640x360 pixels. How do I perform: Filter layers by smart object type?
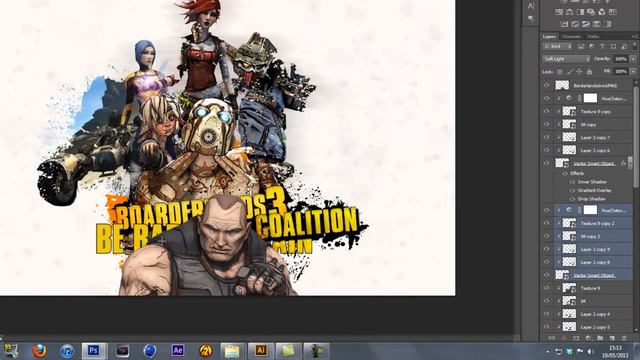pos(624,47)
